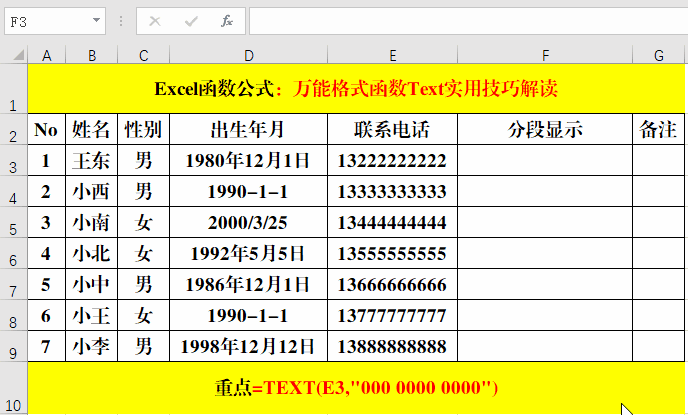The height and width of the screenshot is (415, 688).
Task: Select row 10 header
Action: (x=14, y=388)
